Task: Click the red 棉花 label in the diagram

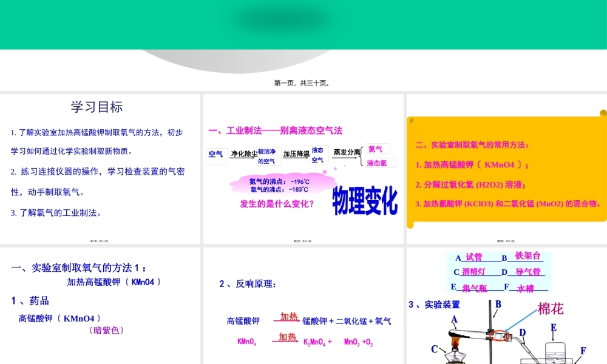Action: 551,309
